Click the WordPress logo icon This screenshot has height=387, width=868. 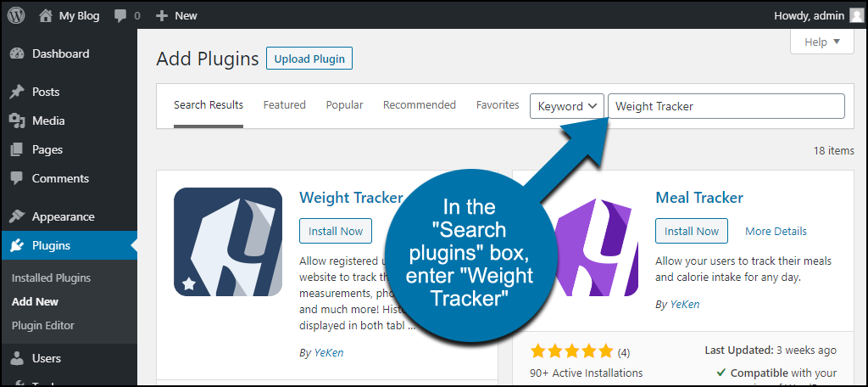click(x=16, y=16)
